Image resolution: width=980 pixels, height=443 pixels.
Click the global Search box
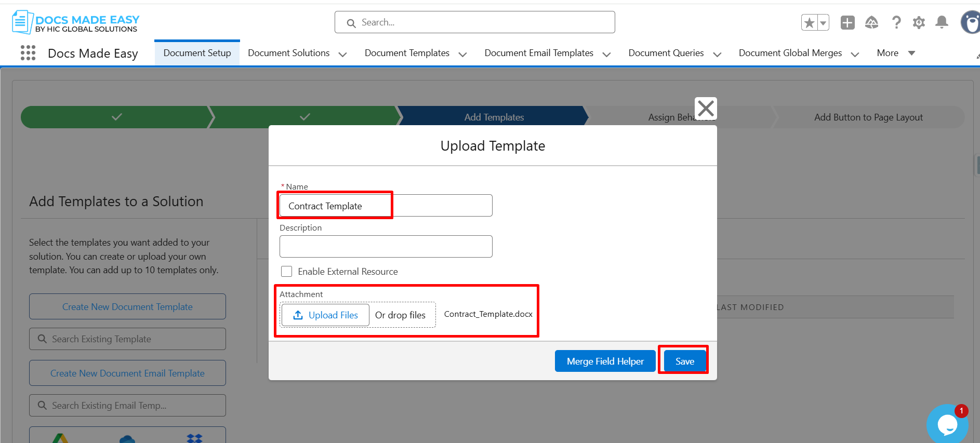point(474,22)
